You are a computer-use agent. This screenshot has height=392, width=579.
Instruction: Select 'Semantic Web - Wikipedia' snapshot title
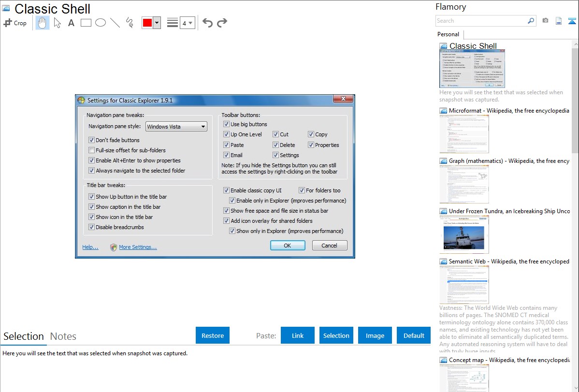tap(509, 261)
